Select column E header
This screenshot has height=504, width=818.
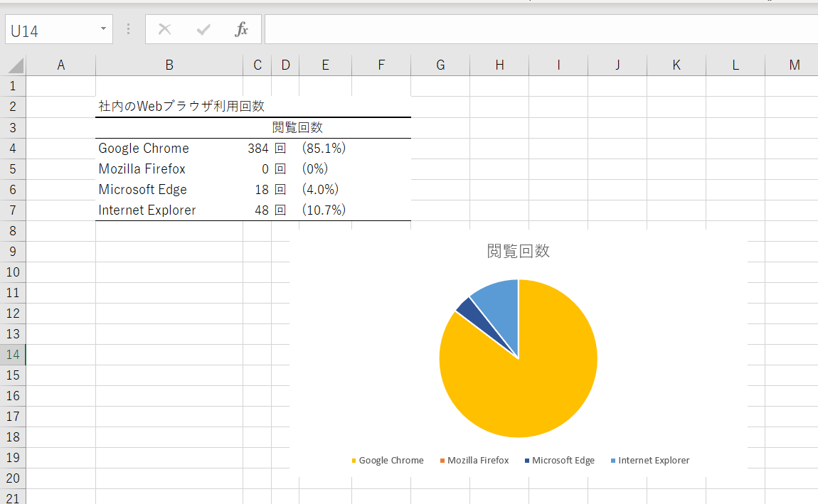click(x=326, y=65)
